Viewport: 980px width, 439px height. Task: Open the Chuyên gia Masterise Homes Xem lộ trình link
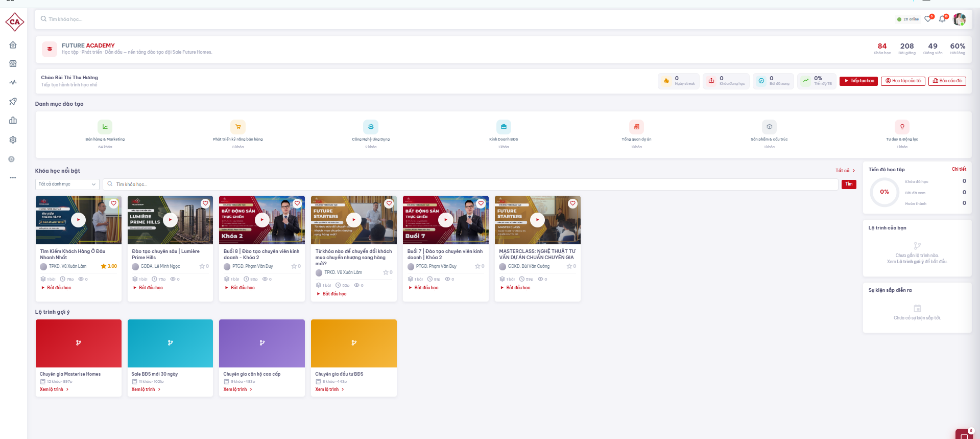tap(54, 389)
